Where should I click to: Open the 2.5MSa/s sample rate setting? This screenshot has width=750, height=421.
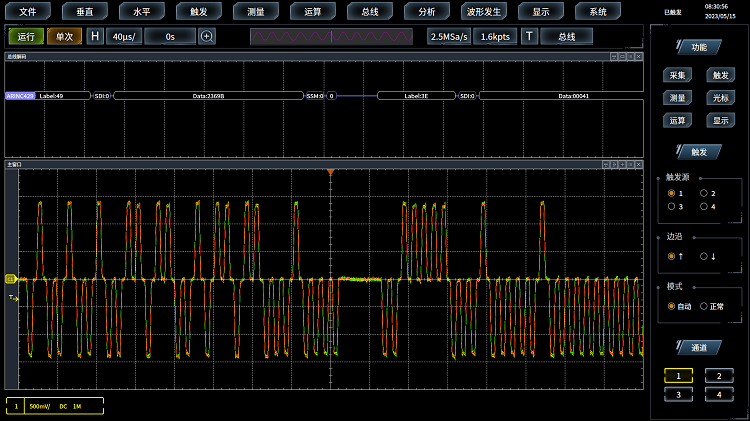pos(449,36)
